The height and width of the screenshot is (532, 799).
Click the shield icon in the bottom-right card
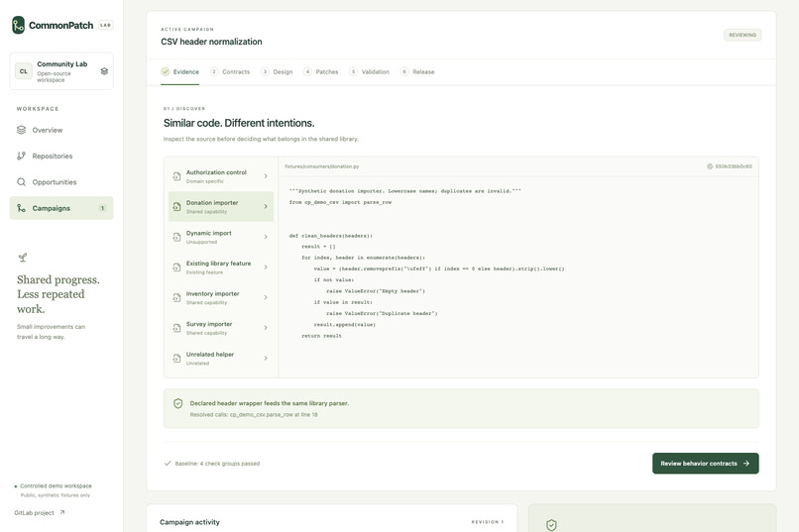click(551, 525)
